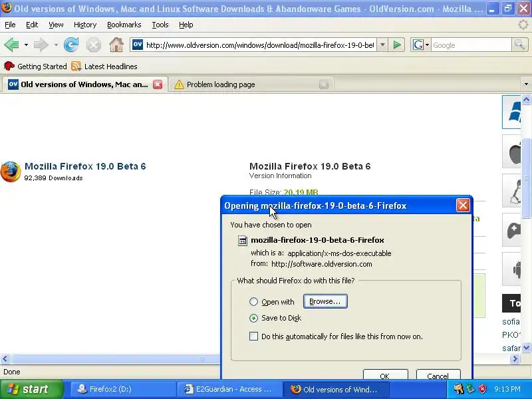Click the vertical scrollbar up arrow
This screenshot has height=399, width=532.
click(526, 99)
